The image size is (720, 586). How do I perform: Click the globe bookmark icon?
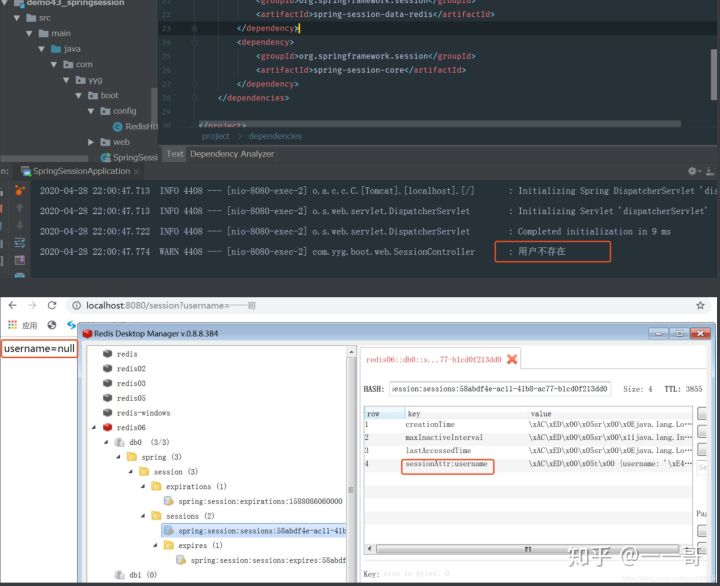click(x=51, y=325)
